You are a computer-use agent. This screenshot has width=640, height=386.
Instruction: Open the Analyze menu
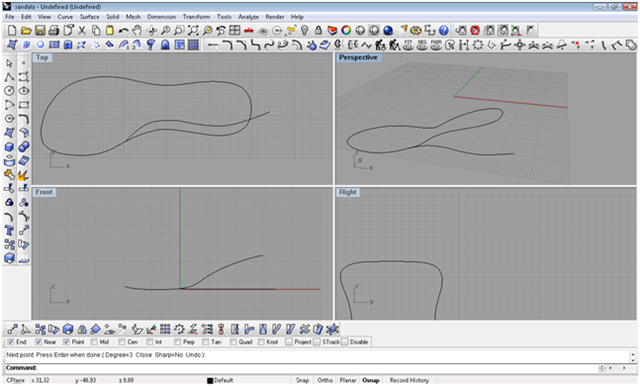pos(248,17)
